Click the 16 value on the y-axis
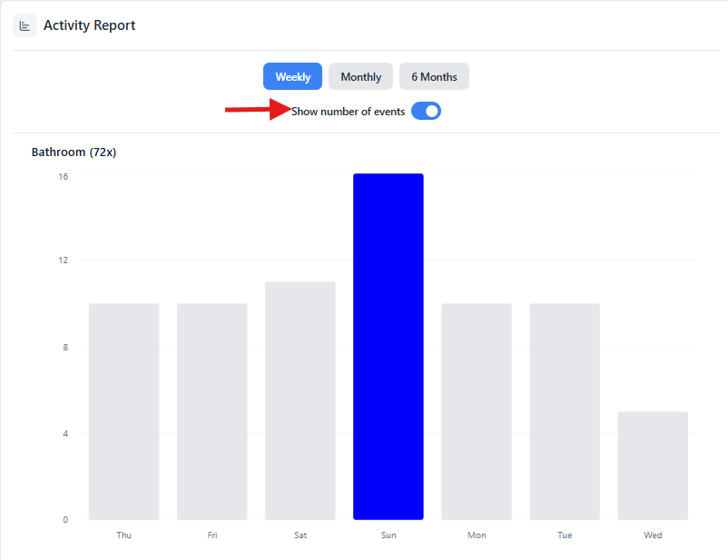 coord(63,177)
